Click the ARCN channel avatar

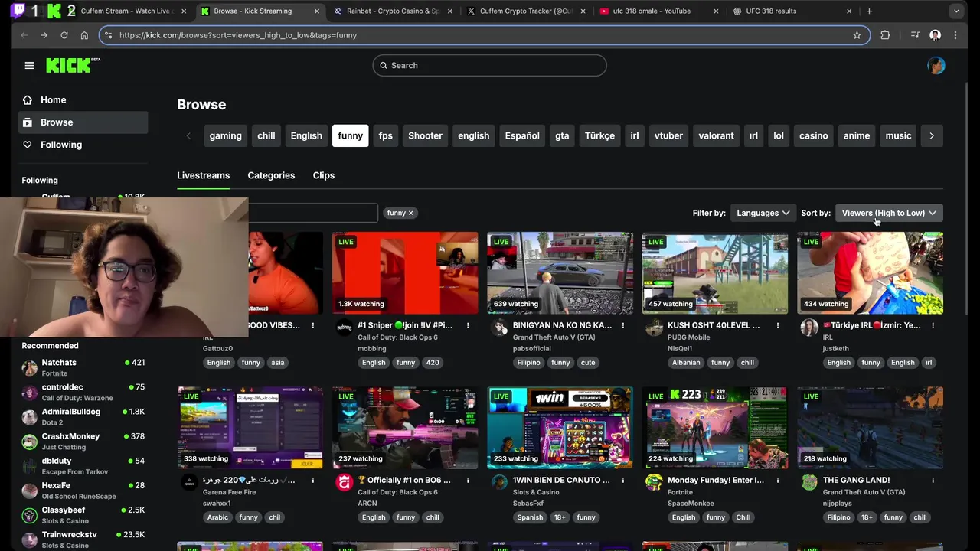coord(345,483)
